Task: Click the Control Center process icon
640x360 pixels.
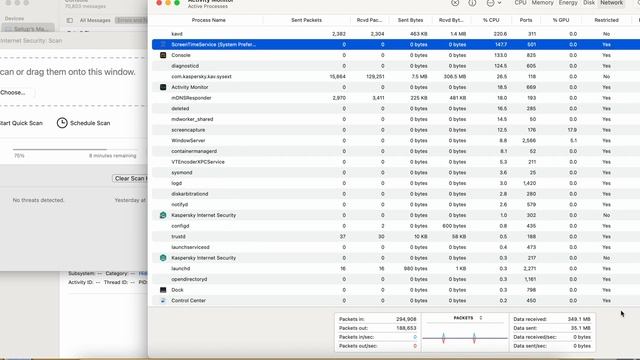Action: (x=163, y=300)
